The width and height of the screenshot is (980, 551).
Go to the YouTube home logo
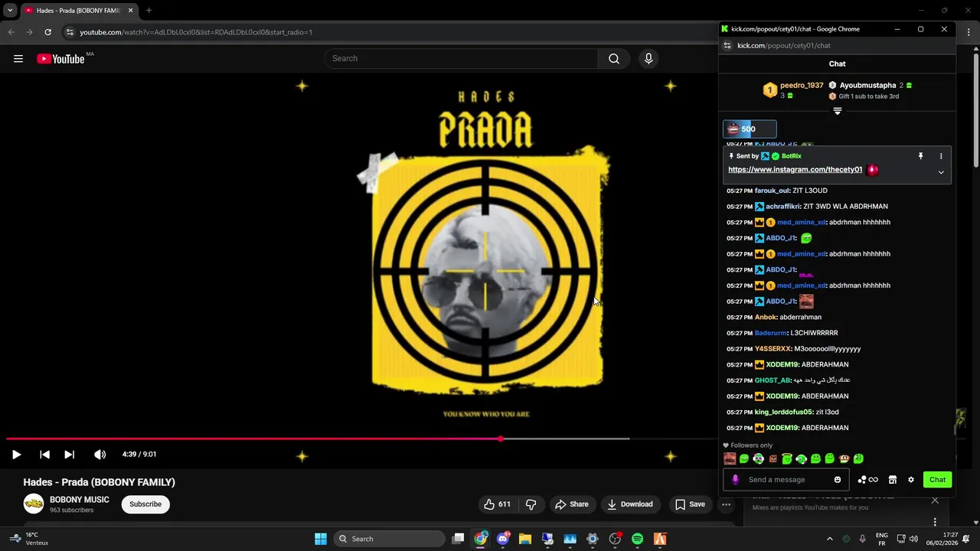click(61, 59)
